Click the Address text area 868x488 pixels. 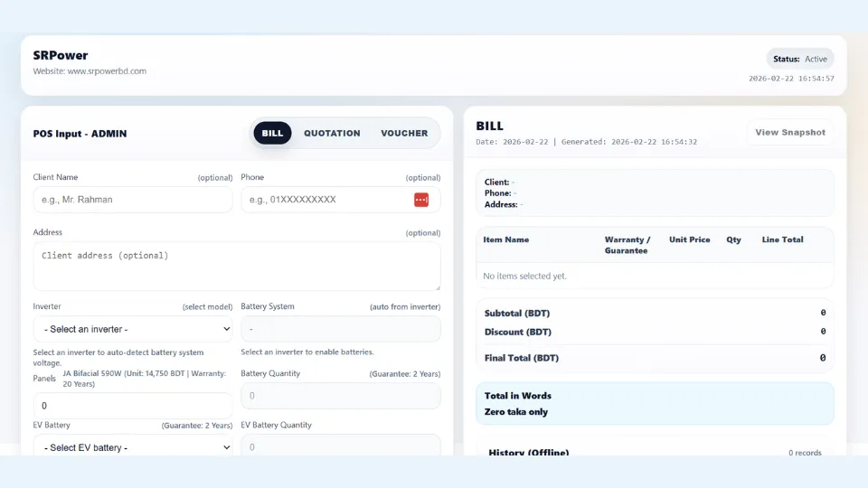point(236,266)
